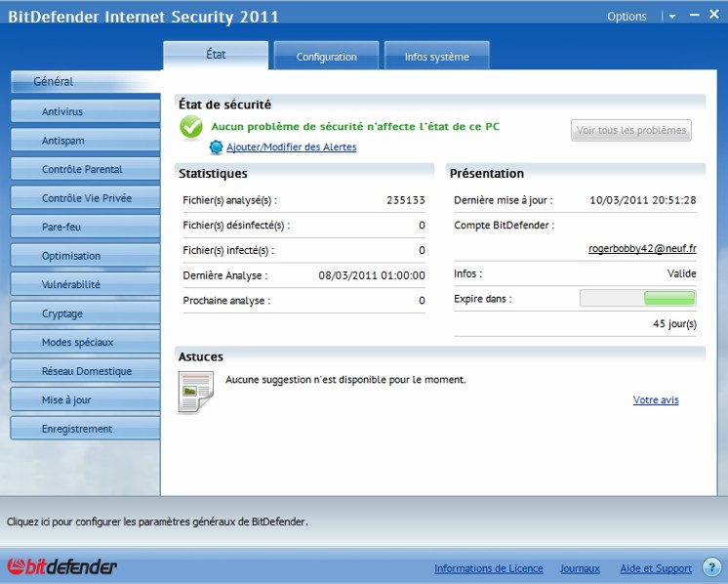The height and width of the screenshot is (584, 728).
Task: Click the Statistiques heading
Action: [213, 174]
